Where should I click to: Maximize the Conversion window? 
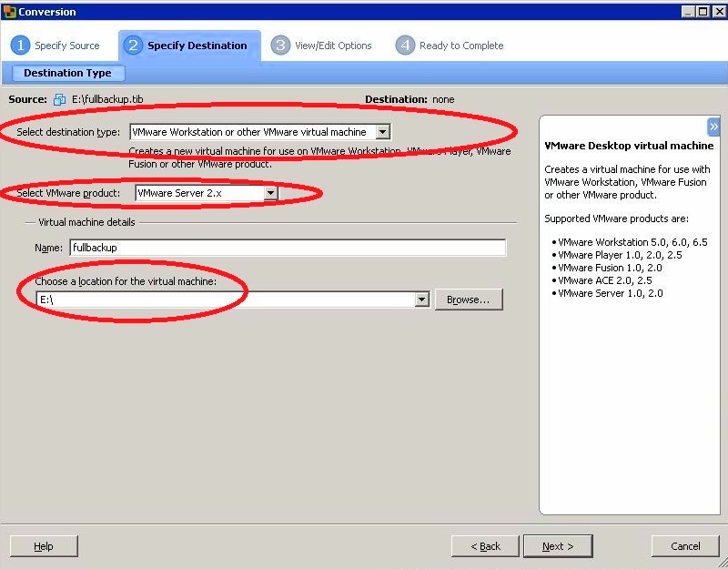click(x=703, y=11)
